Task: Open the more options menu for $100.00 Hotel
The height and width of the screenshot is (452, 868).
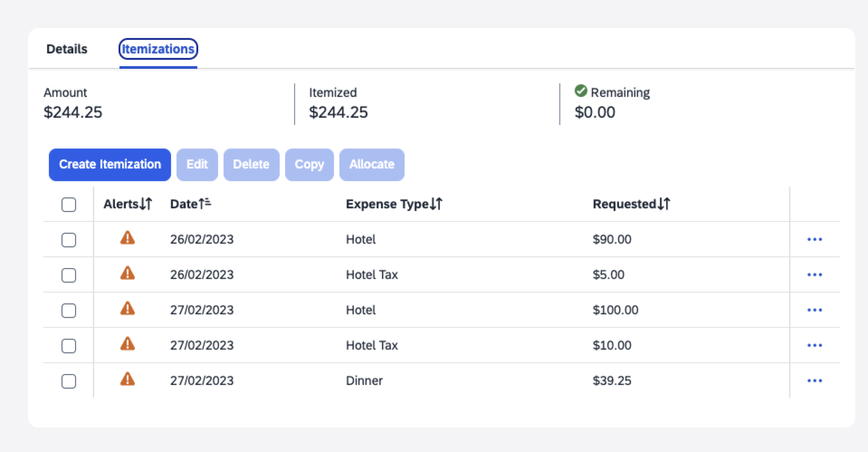Action: 815,310
